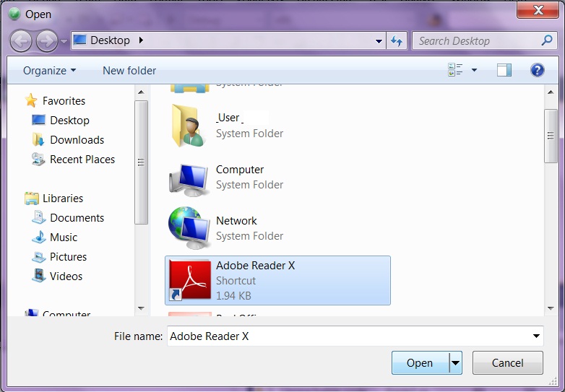This screenshot has width=565, height=392.
Task: Select the Network globe icon
Action: [x=189, y=228]
